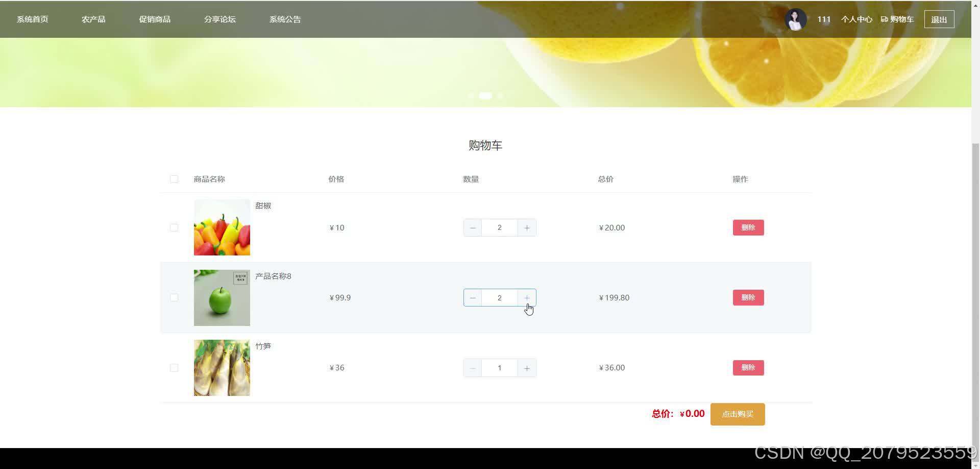
Task: Click the 竹笋 product name
Action: point(263,346)
